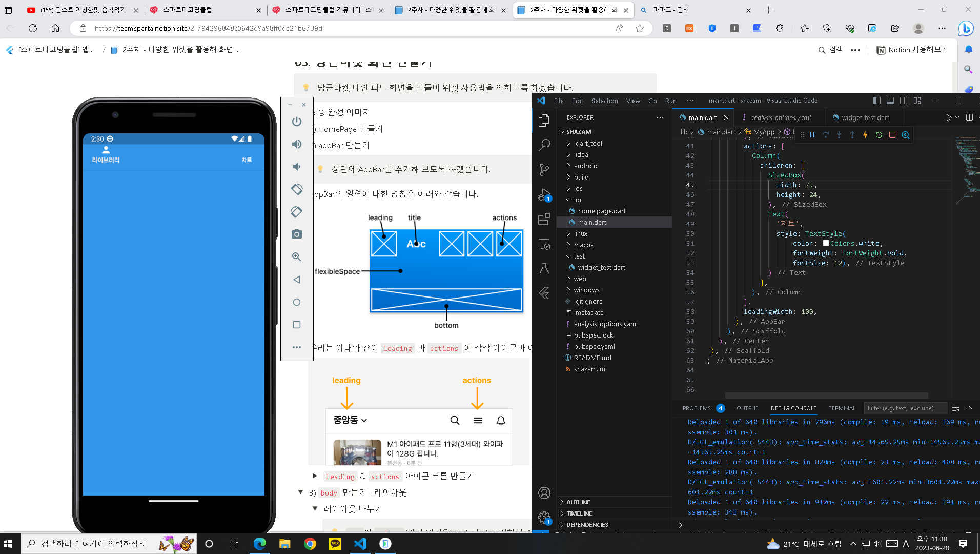Screen dimensions: 980x554
Task: Collapse the '3) body 만들기 - 레이아웃' toggle
Action: tap(300, 492)
